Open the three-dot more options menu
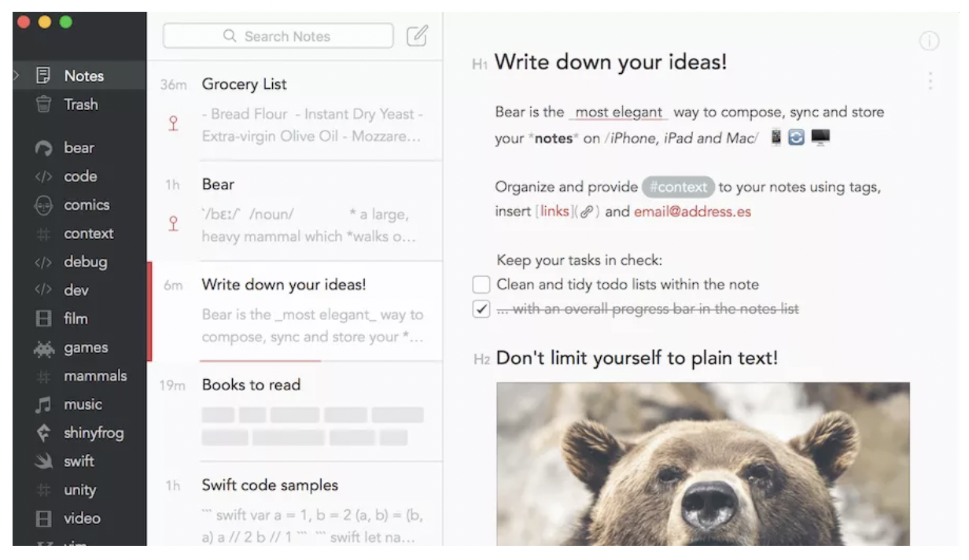The width and height of the screenshot is (969, 560). coord(930,81)
